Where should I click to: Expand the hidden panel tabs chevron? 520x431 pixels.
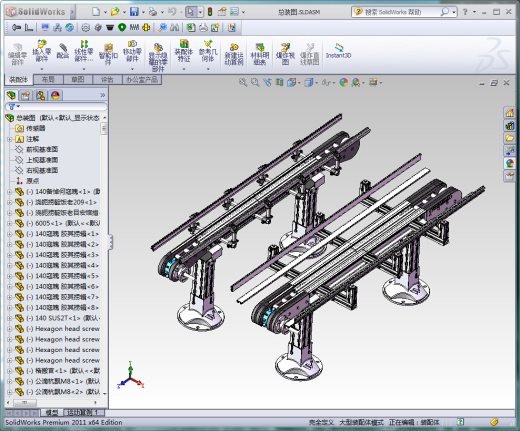coord(102,95)
